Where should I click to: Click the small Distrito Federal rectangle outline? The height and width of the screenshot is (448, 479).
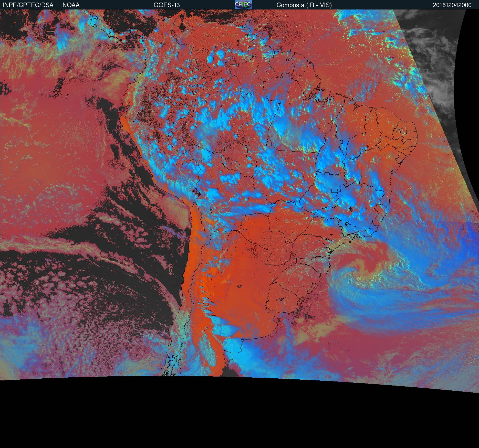[x=334, y=190]
